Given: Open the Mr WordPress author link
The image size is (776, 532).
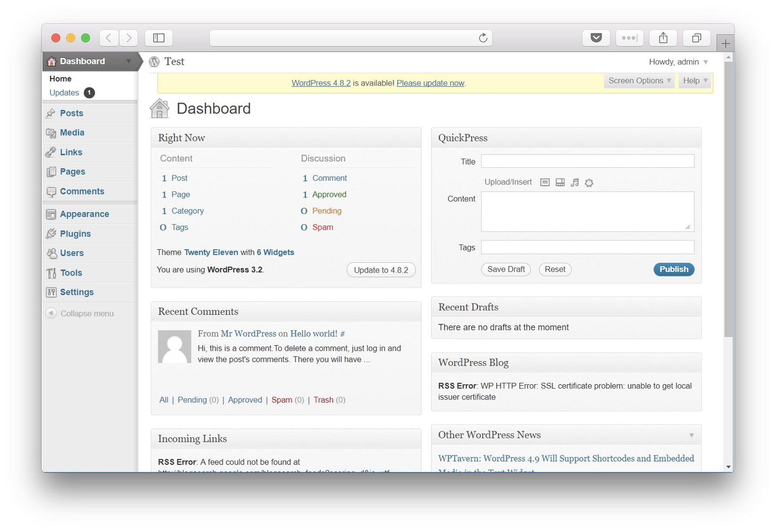Looking at the screenshot, I should [248, 334].
